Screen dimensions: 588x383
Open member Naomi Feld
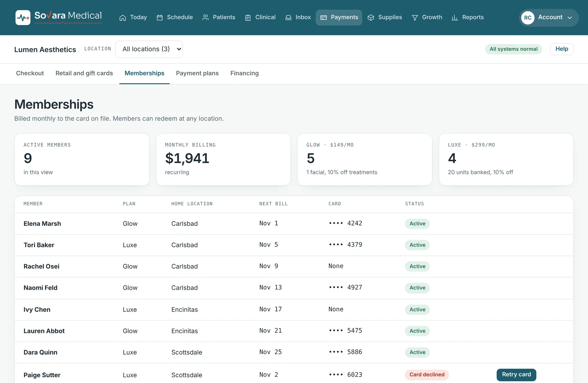coord(40,288)
